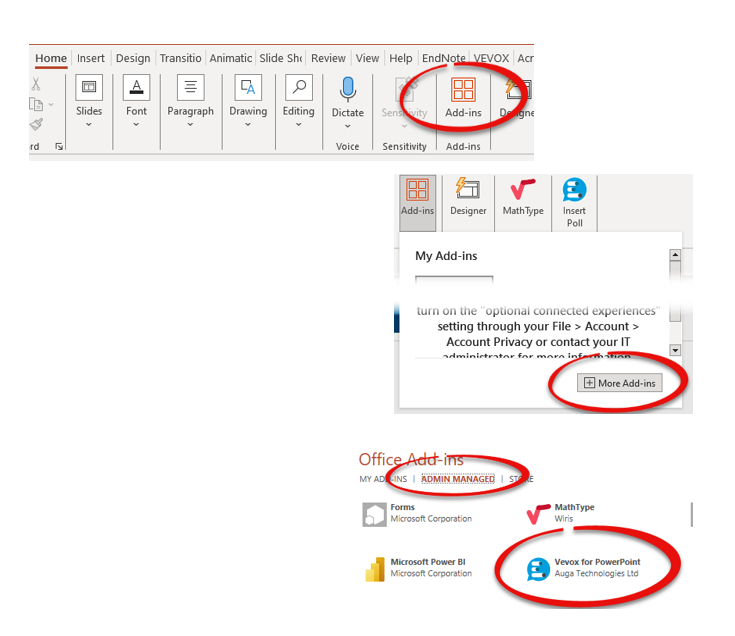This screenshot has width=735, height=636.
Task: Open the Design tab
Action: pyautogui.click(x=133, y=58)
